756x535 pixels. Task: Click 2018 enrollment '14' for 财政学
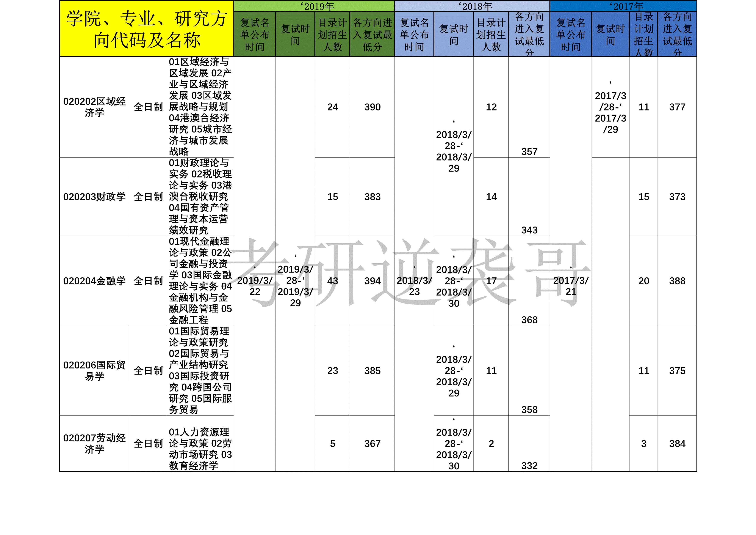491,197
